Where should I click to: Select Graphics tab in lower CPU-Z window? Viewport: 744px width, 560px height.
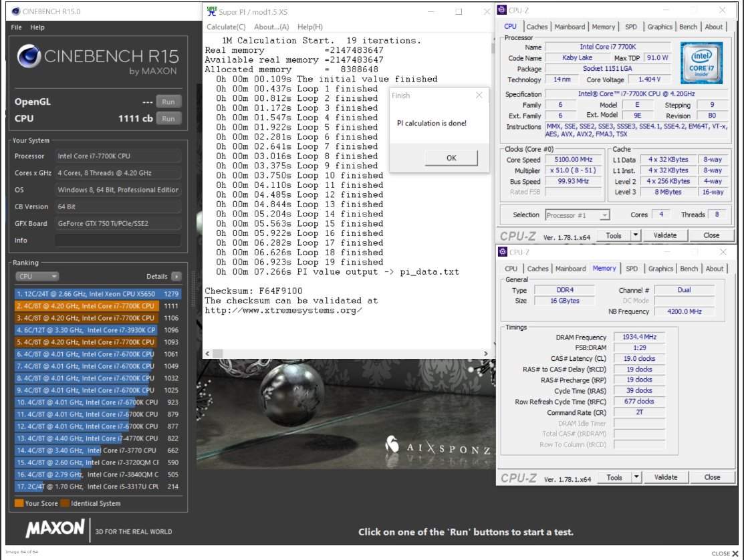point(661,269)
